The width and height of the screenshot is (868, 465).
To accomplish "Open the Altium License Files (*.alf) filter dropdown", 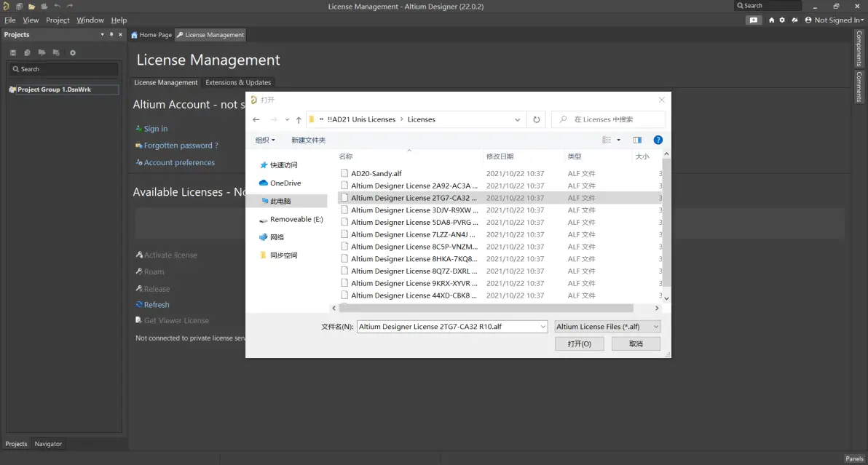I will coord(607,327).
